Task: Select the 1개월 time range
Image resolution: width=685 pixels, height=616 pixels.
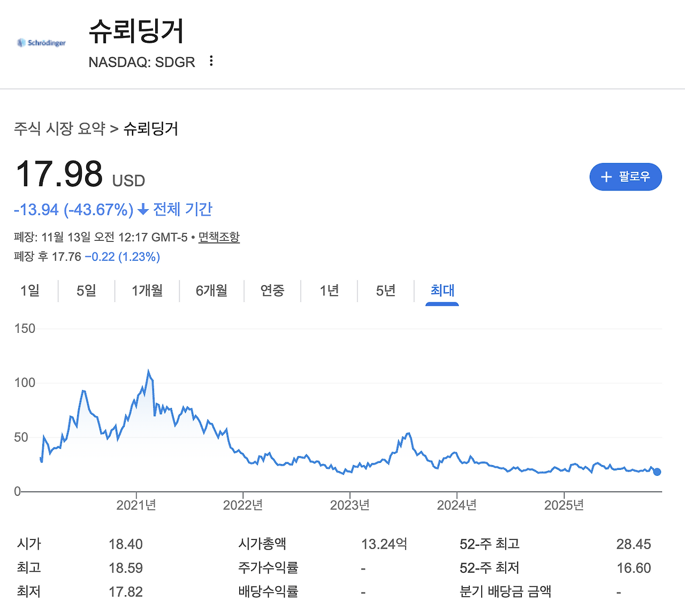Action: tap(147, 291)
